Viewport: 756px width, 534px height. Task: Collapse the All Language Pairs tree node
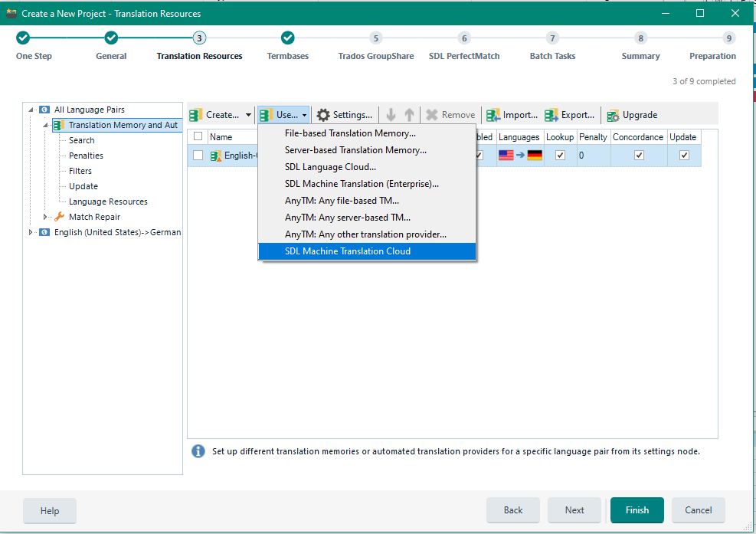[31, 110]
